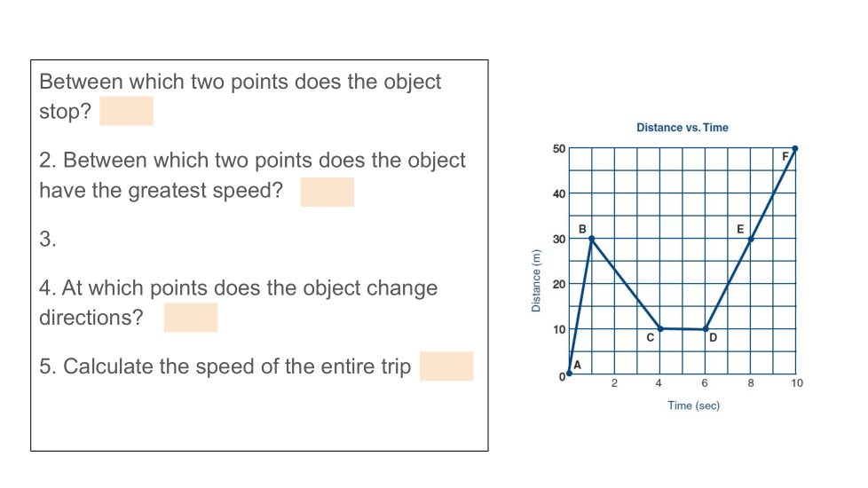Select point C on the graph
The image size is (868, 488).
(660, 328)
